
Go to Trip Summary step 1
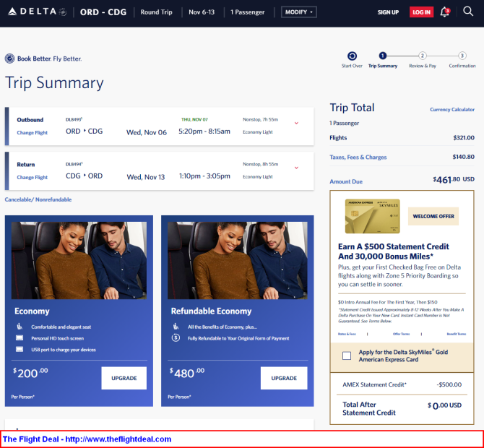(x=382, y=56)
